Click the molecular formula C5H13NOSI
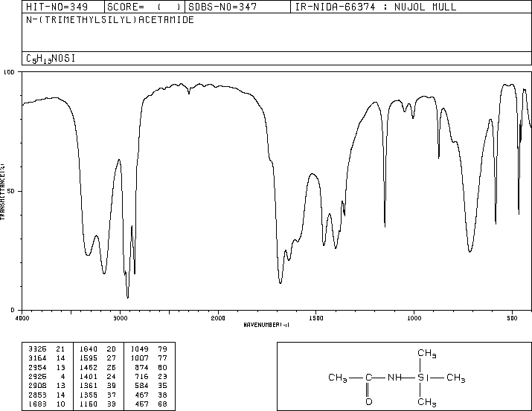Image resolution: width=532 pixels, height=411 pixels. [x=51, y=59]
